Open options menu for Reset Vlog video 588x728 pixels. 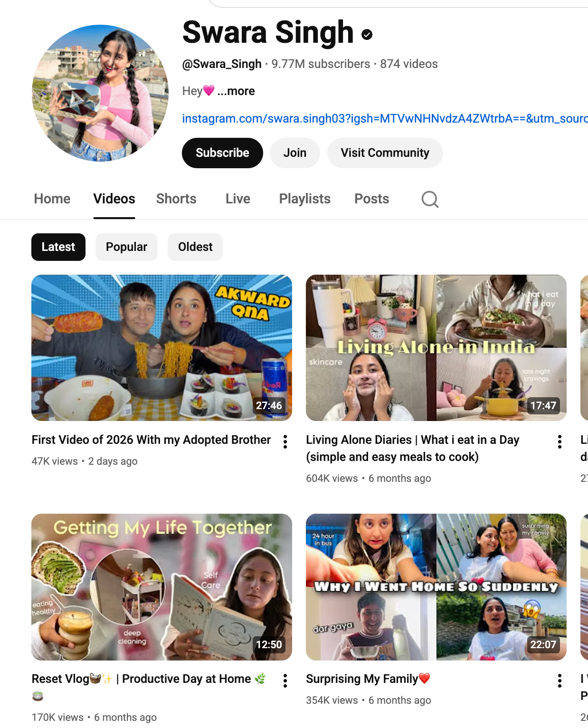click(285, 680)
